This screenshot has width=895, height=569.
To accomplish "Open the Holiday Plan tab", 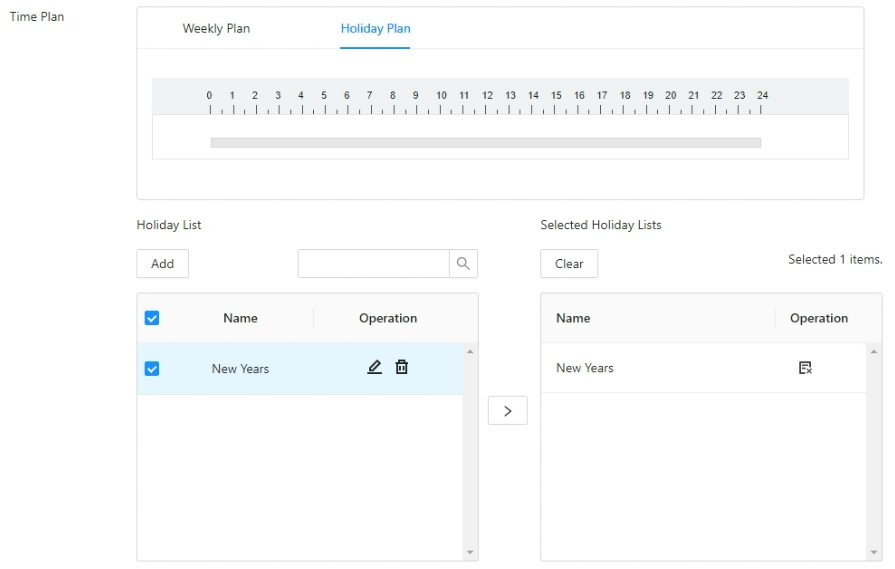I will point(375,28).
